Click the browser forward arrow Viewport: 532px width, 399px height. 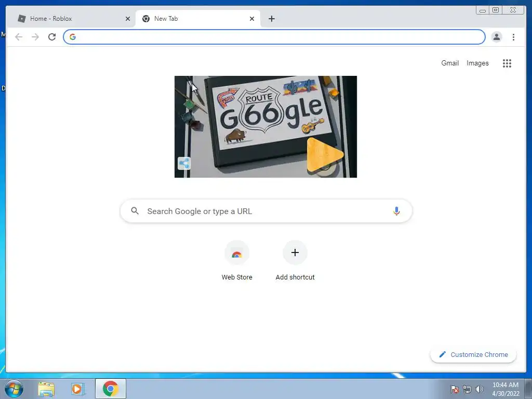(35, 37)
